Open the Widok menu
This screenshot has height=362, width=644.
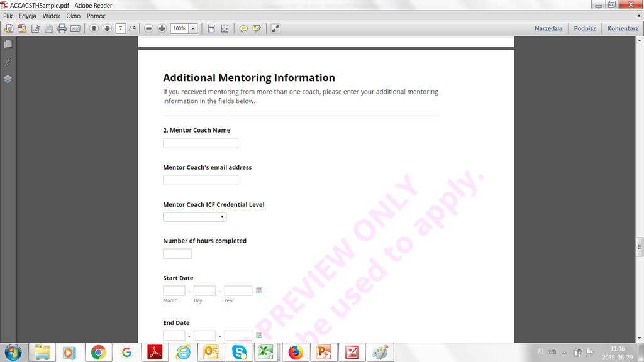[x=52, y=16]
